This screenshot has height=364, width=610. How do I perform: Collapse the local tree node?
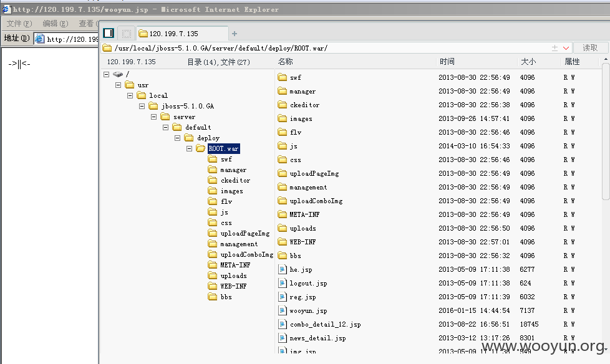click(130, 95)
